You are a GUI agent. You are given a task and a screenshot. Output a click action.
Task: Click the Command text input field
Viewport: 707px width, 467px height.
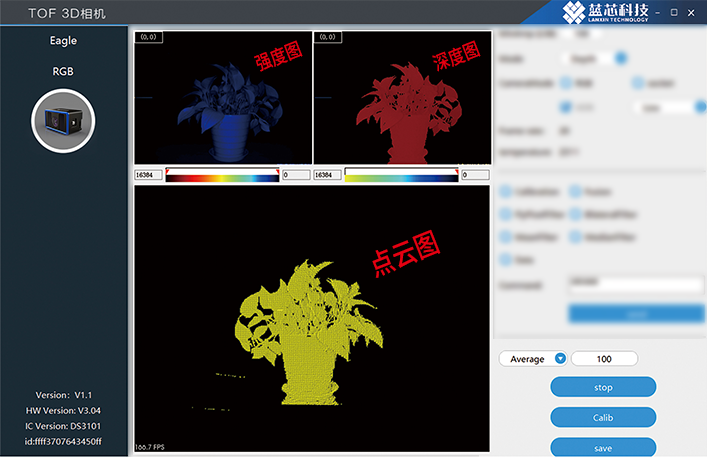point(635,285)
